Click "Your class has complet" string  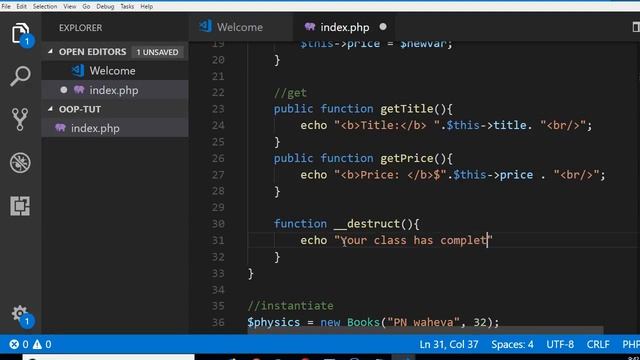click(x=413, y=240)
